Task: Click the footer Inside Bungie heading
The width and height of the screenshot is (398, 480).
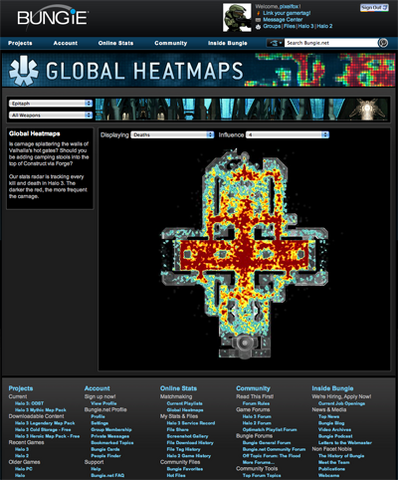Action: 332,388
